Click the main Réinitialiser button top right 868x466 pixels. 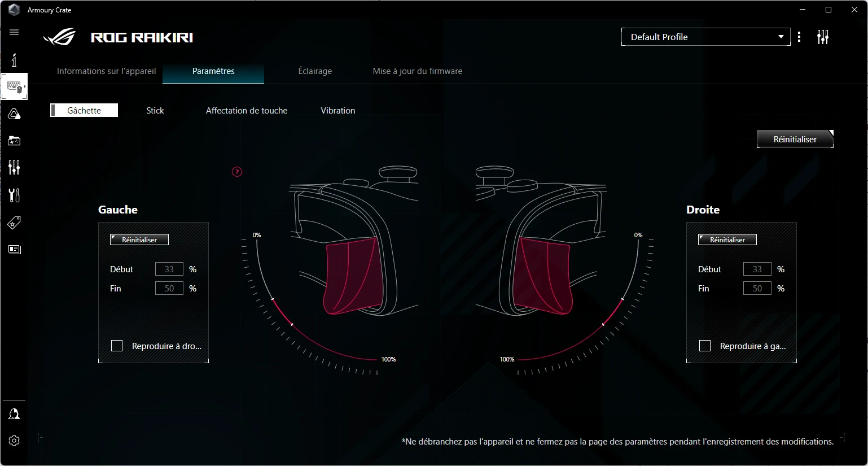click(795, 139)
